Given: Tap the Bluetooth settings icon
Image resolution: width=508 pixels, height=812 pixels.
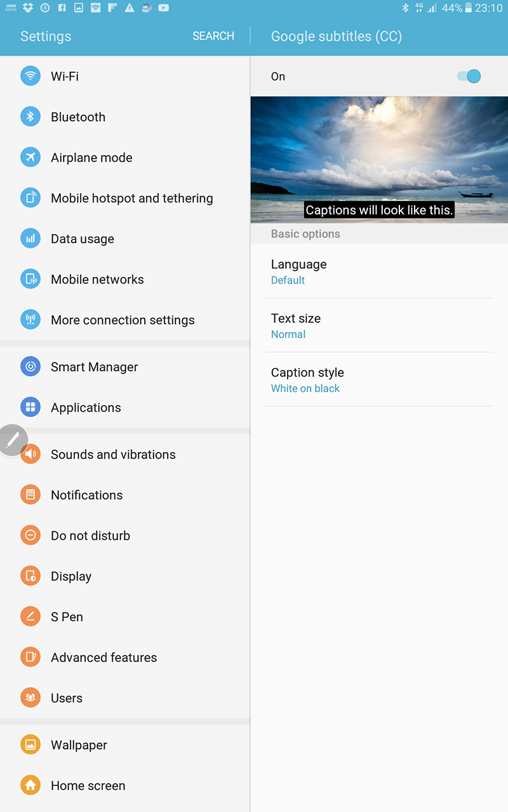Looking at the screenshot, I should 30,117.
